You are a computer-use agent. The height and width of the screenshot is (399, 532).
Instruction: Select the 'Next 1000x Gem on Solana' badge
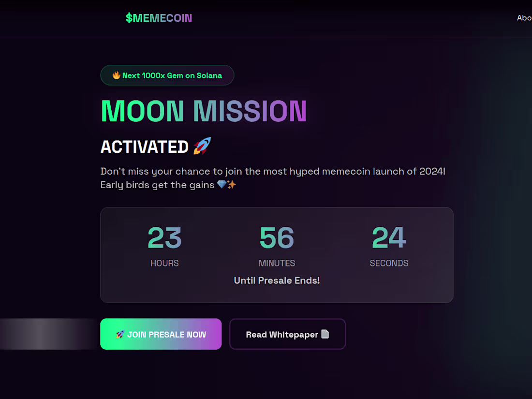coord(167,75)
